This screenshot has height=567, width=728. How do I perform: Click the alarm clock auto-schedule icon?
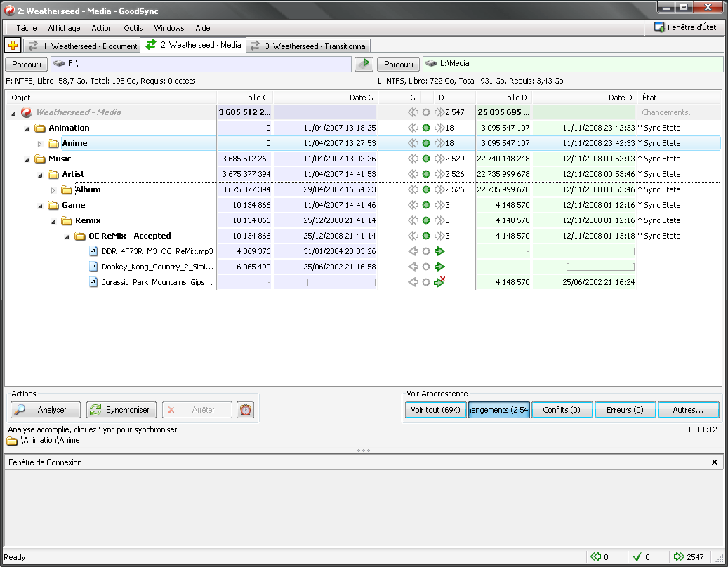[245, 410]
